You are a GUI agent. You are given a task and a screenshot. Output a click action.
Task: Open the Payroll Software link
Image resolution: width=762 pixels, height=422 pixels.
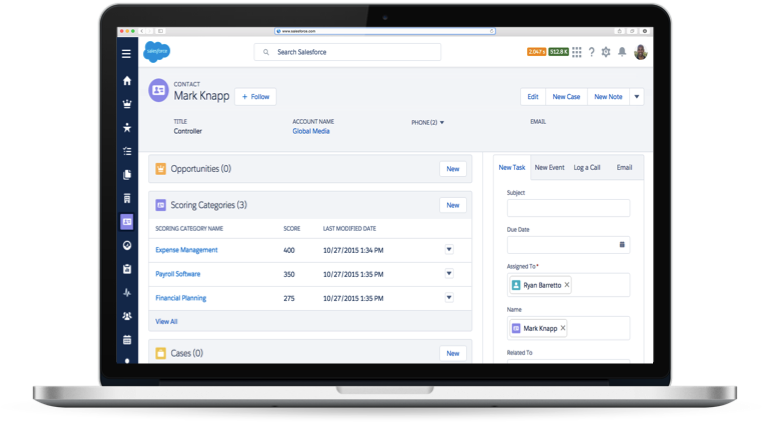[x=178, y=274]
